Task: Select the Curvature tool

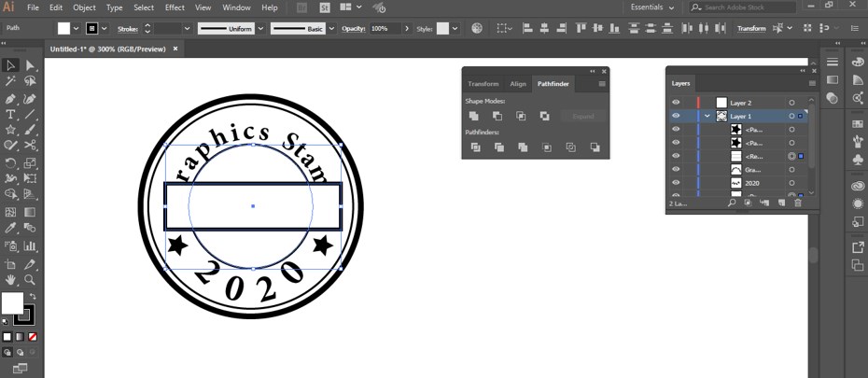Action: [30, 99]
